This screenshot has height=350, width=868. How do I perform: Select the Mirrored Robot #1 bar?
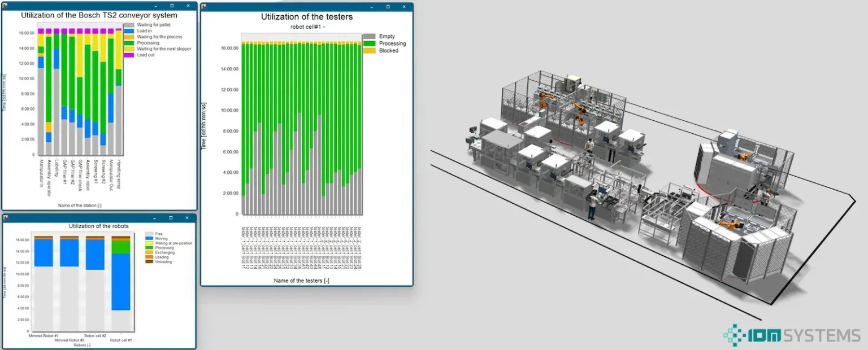(x=44, y=282)
